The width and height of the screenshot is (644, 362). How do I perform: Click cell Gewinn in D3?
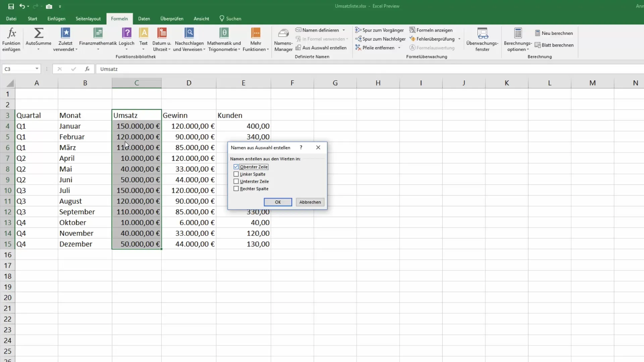(189, 115)
